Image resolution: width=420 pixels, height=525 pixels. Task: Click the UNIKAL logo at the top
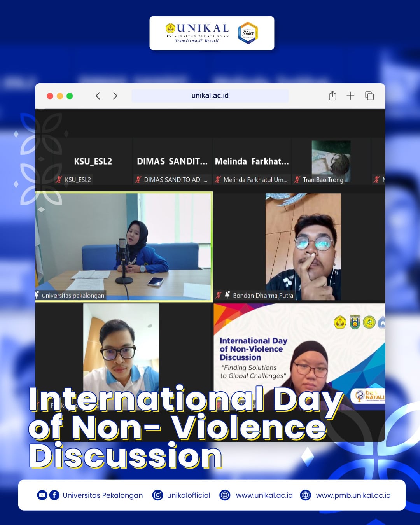point(198,33)
